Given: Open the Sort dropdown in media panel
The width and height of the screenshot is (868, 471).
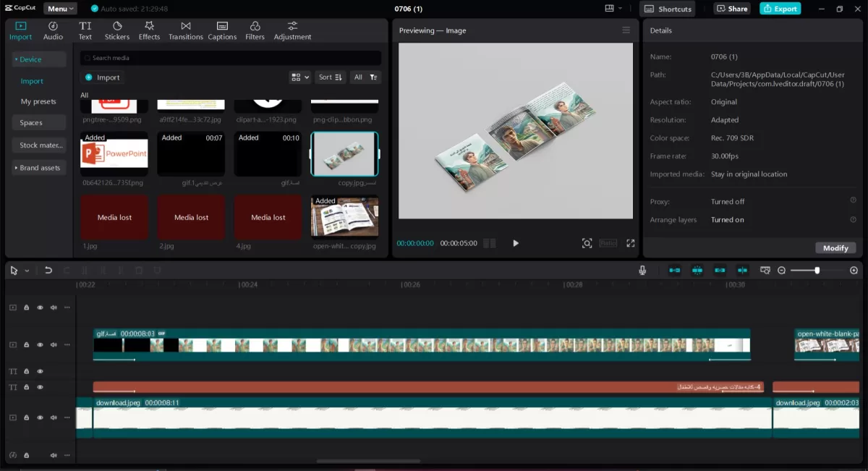Looking at the screenshot, I should coord(330,77).
